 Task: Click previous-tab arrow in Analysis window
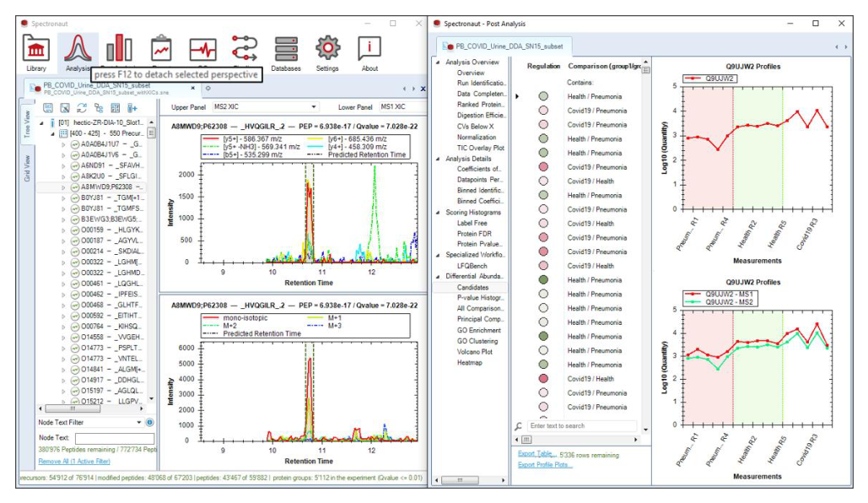(x=404, y=89)
